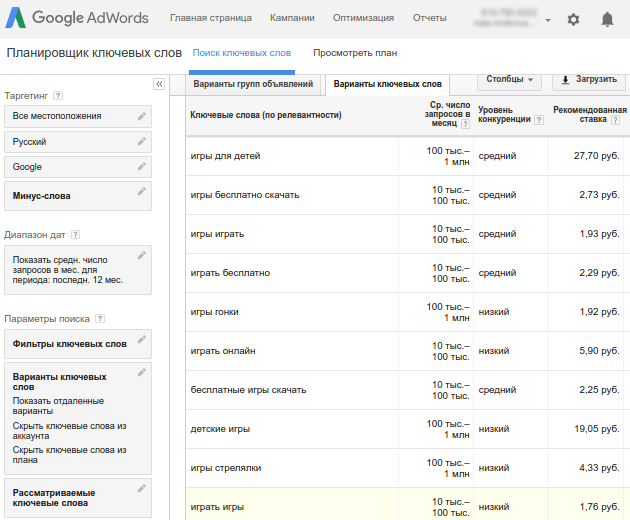Open help icon next to 'Диапазон дат'
The image size is (630, 520).
pos(75,235)
